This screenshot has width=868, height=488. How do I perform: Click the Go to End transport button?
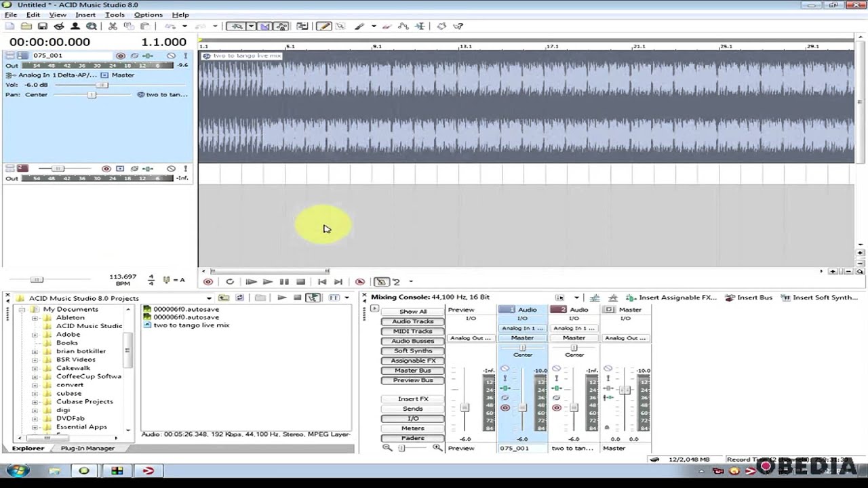338,282
